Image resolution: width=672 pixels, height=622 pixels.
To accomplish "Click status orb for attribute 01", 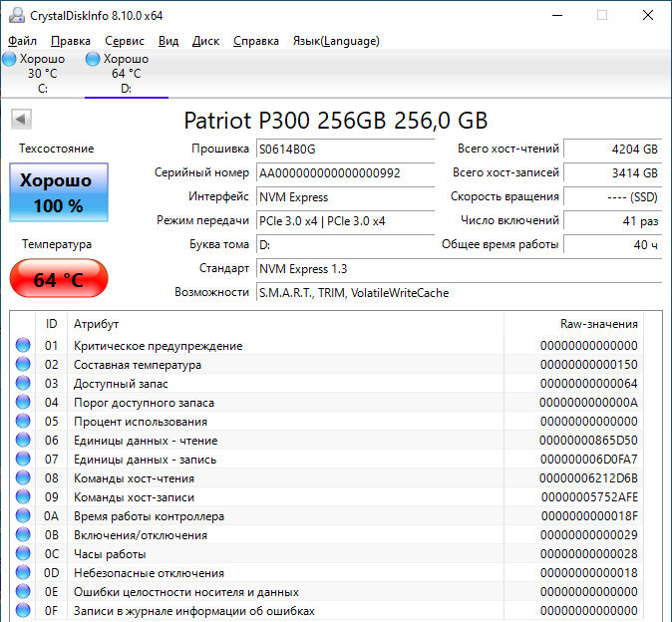I will pyautogui.click(x=23, y=346).
